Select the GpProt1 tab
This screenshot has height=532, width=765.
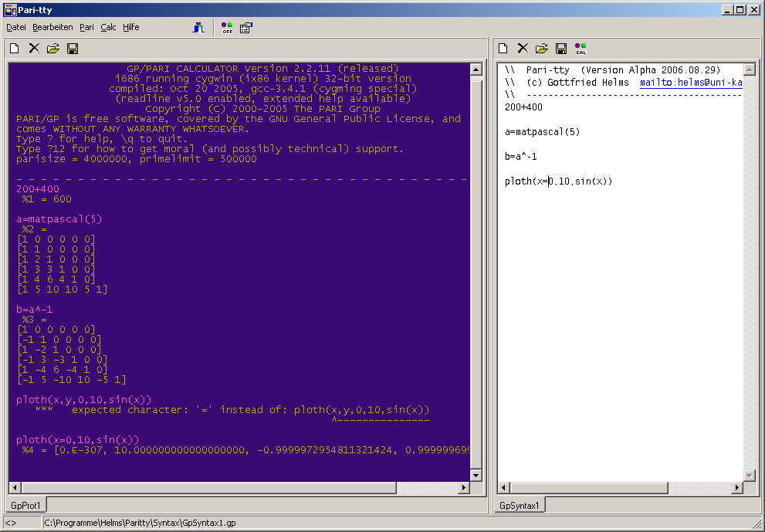click(x=25, y=505)
